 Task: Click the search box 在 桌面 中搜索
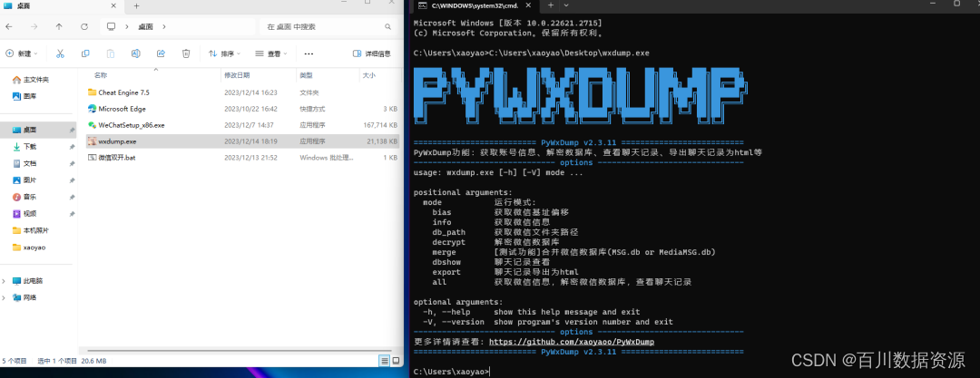(x=321, y=27)
